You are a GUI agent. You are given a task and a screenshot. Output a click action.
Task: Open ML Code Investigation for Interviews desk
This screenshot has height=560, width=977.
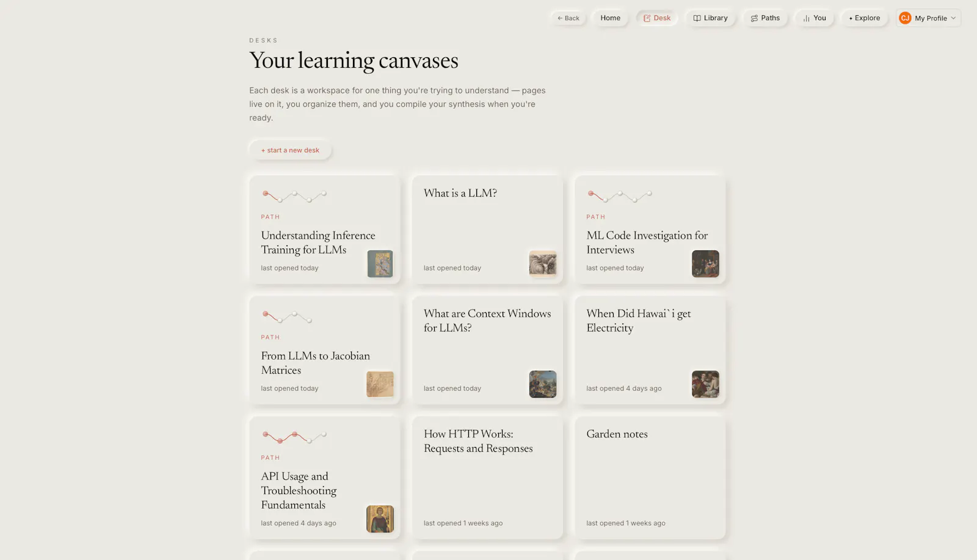[x=650, y=230]
